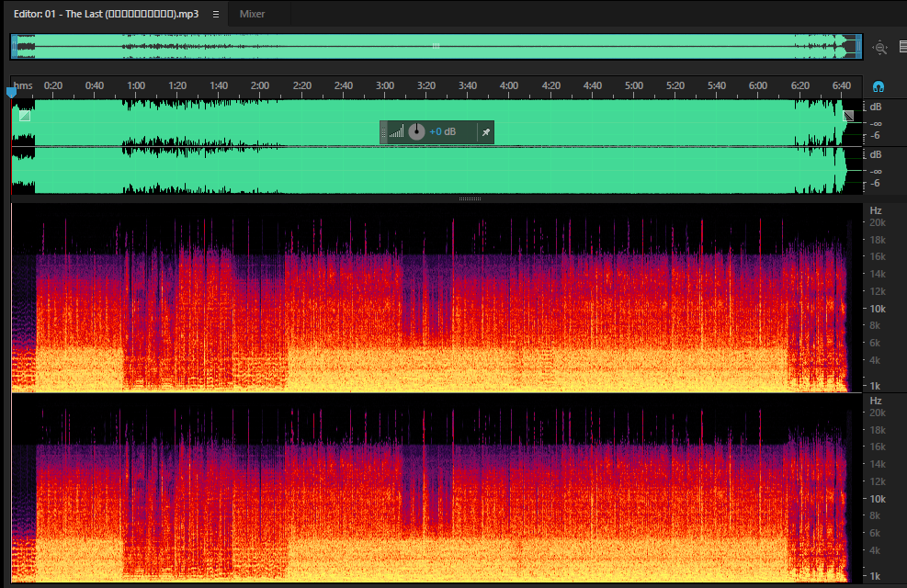Select the Editor: 01 - The Last tab

(x=106, y=14)
